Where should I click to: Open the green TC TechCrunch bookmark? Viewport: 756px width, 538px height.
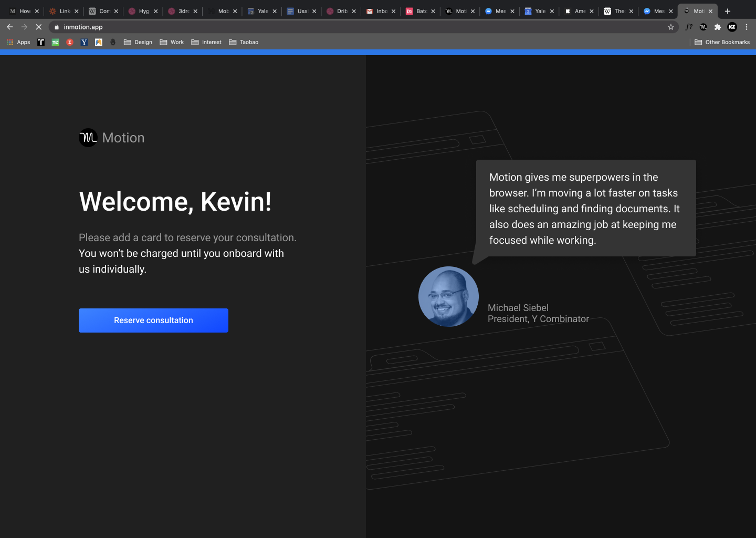55,42
